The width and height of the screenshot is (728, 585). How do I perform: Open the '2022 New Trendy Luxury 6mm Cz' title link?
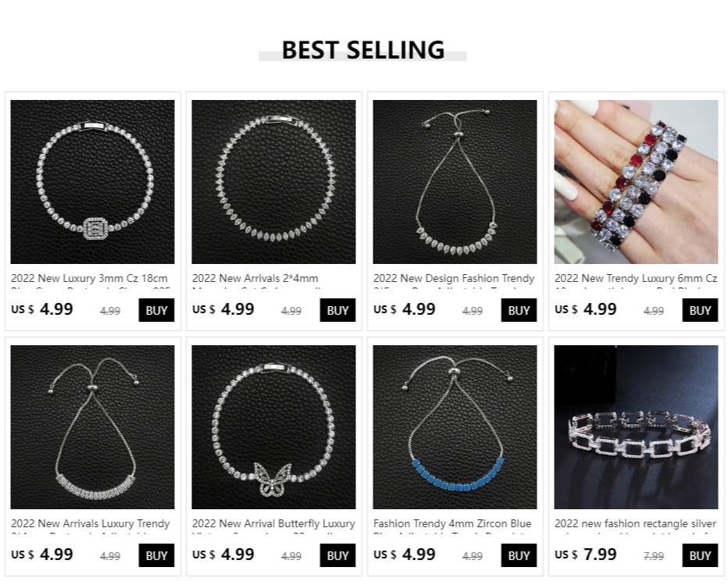(x=636, y=279)
